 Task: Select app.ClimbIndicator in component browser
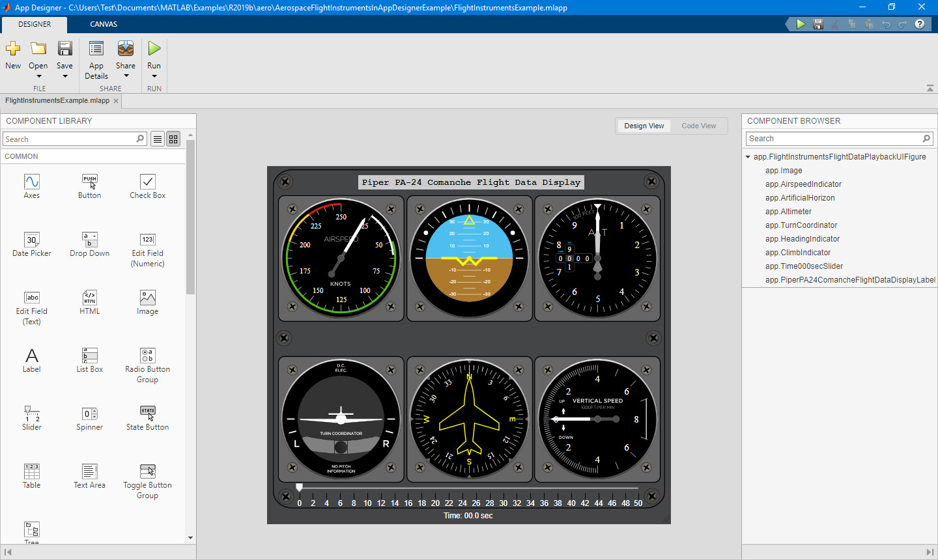point(798,253)
